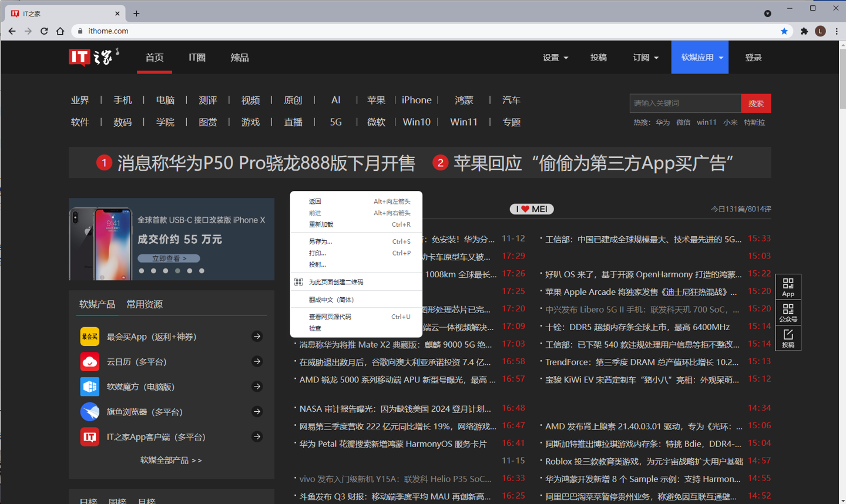Click the keyword search input field
The width and height of the screenshot is (846, 504).
pyautogui.click(x=685, y=103)
